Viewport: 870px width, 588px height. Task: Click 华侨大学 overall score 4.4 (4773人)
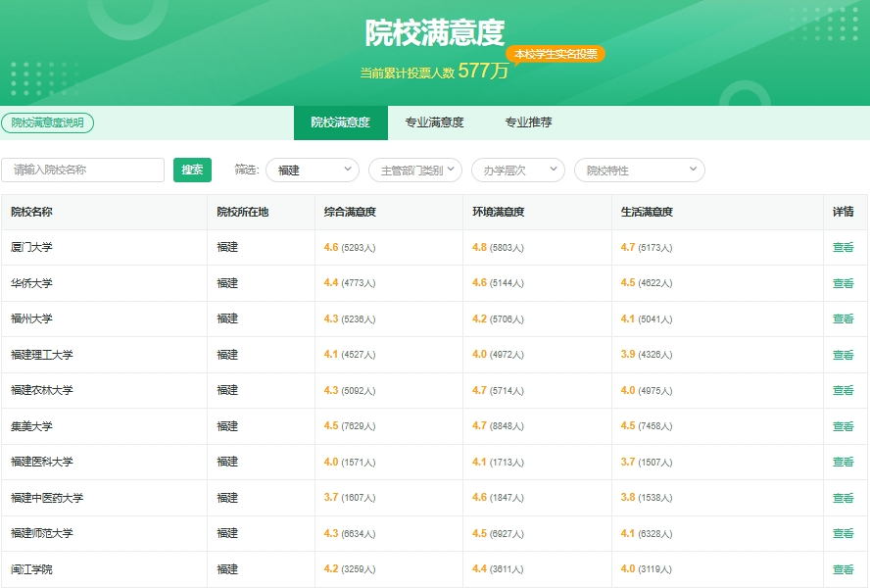[350, 283]
